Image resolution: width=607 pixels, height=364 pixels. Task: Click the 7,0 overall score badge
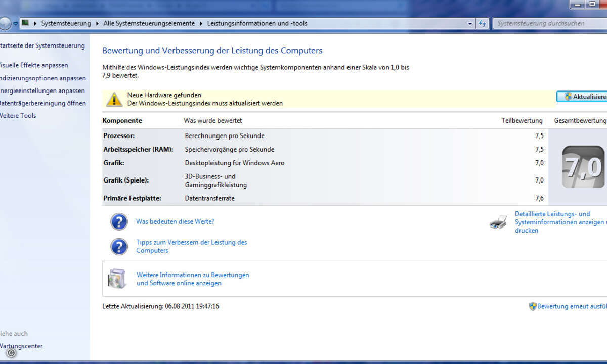583,167
